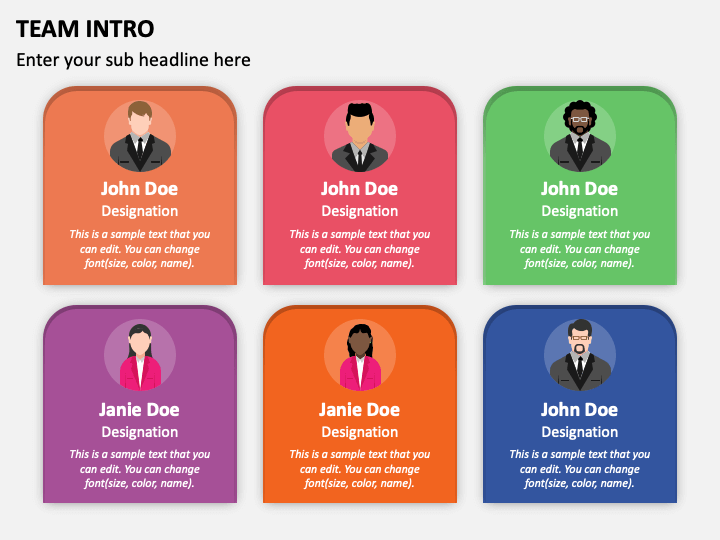
Task: Select the sample text paragraph in the bright orange card
Action: coord(360,468)
